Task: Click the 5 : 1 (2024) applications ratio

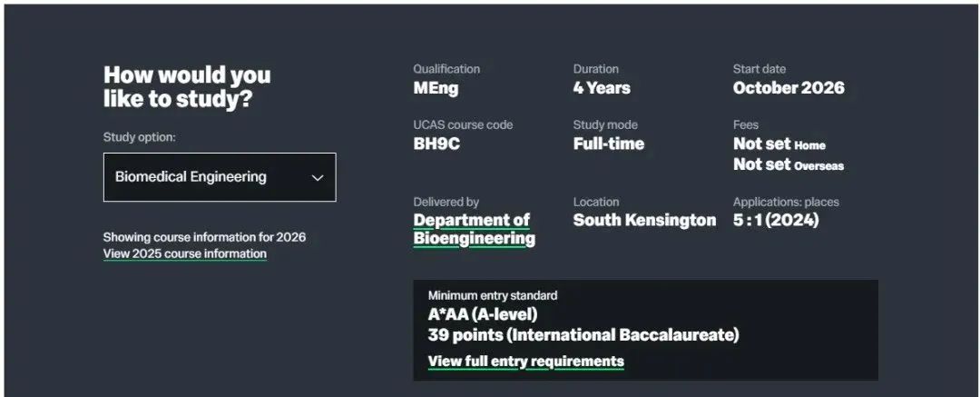Action: point(776,221)
